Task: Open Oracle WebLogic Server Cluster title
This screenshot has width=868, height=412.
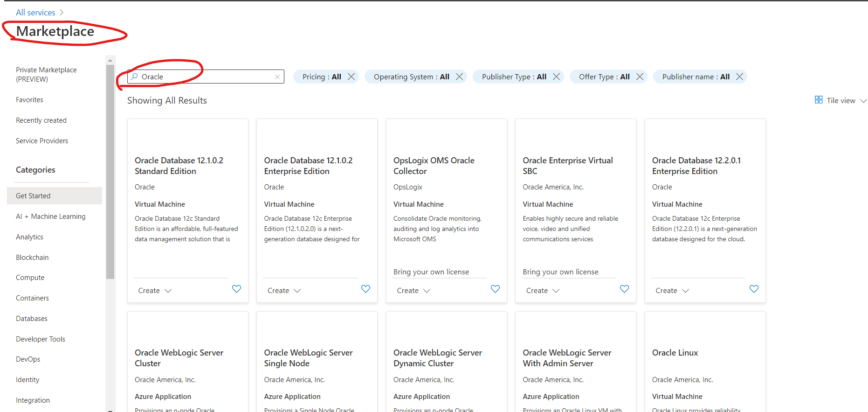Action: tap(179, 358)
